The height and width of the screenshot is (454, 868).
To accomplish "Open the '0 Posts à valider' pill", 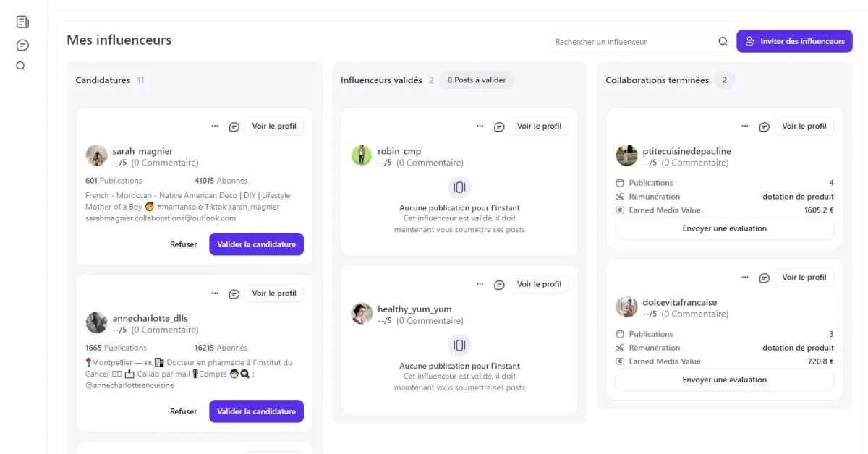I will pos(476,80).
